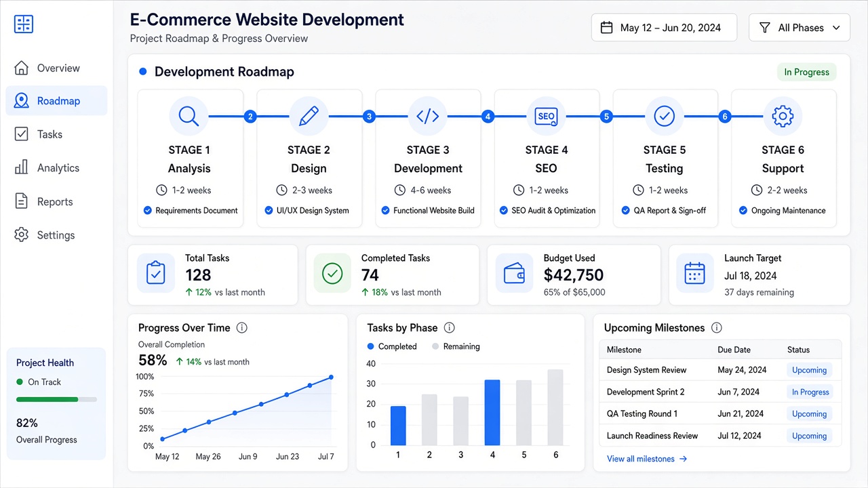Click the calendar icon in the date range box

click(606, 28)
